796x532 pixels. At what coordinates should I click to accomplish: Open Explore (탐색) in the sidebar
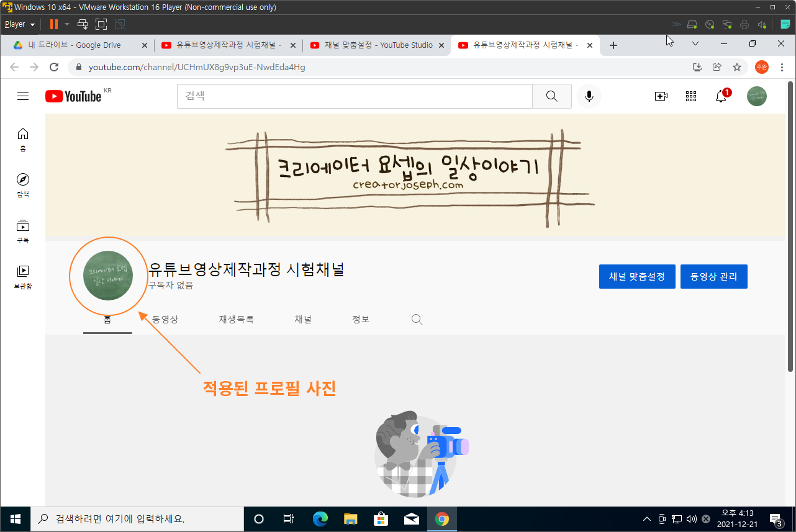click(23, 186)
